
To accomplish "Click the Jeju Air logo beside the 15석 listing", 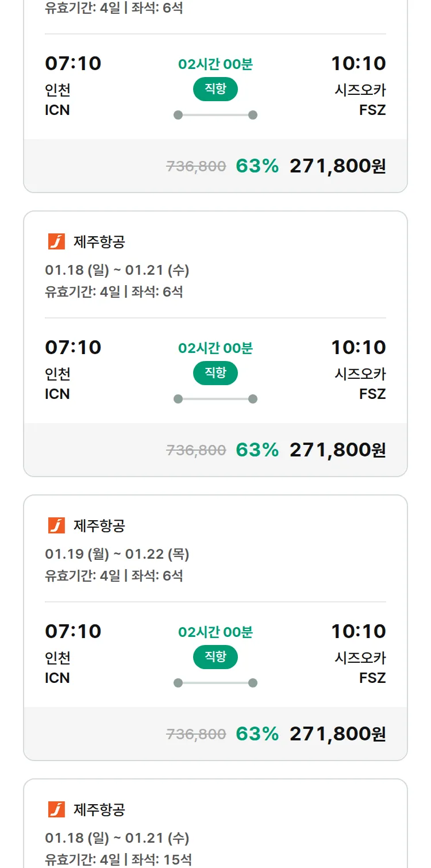I will pyautogui.click(x=56, y=809).
